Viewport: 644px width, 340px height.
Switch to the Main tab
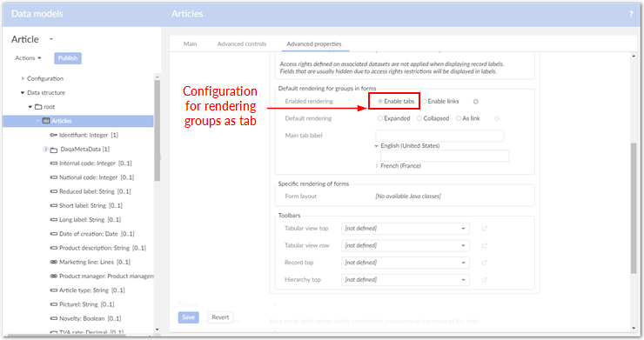(x=190, y=44)
